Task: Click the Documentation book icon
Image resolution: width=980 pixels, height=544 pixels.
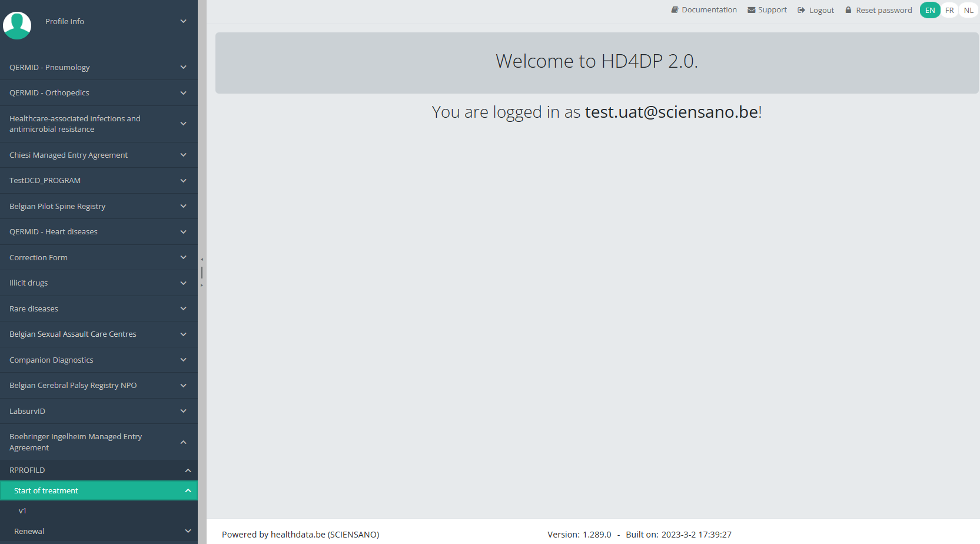Action: click(x=675, y=10)
